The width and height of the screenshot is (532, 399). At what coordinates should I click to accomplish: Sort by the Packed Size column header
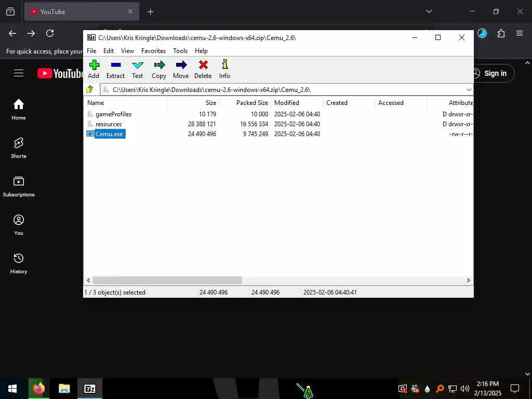tap(245, 103)
